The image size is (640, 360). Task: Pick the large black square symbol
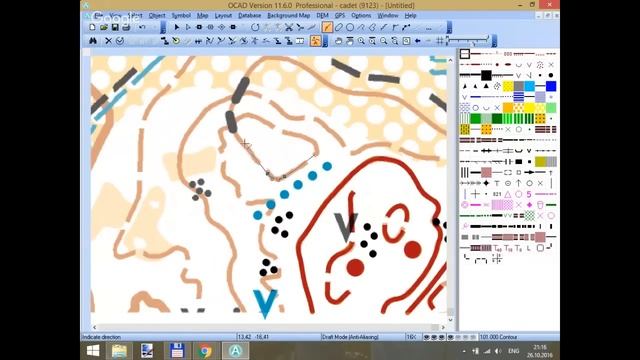coord(486,75)
